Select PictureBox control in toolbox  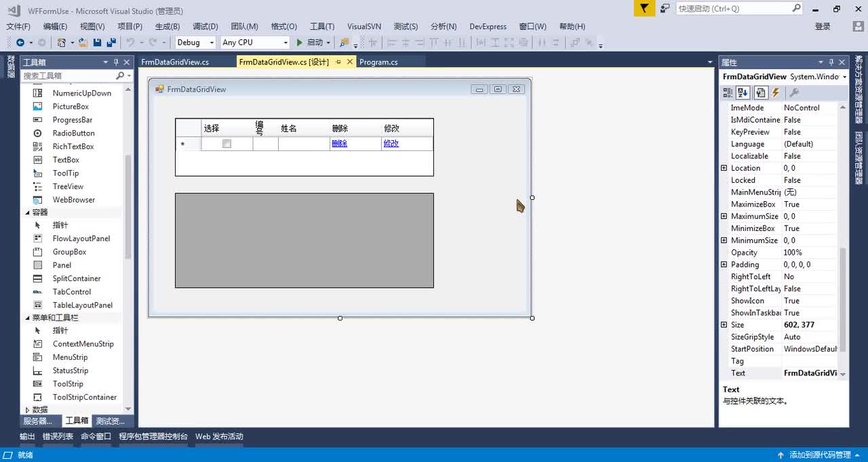pos(71,106)
